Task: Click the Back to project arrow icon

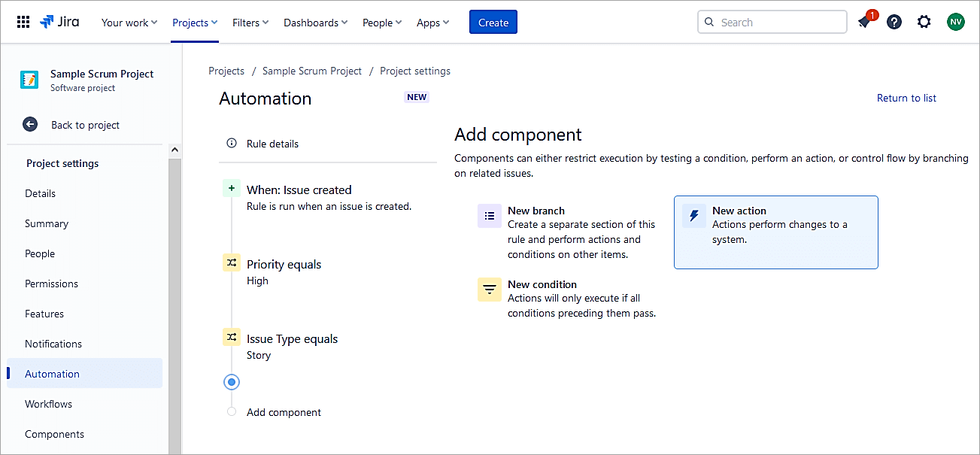Action: (x=30, y=125)
